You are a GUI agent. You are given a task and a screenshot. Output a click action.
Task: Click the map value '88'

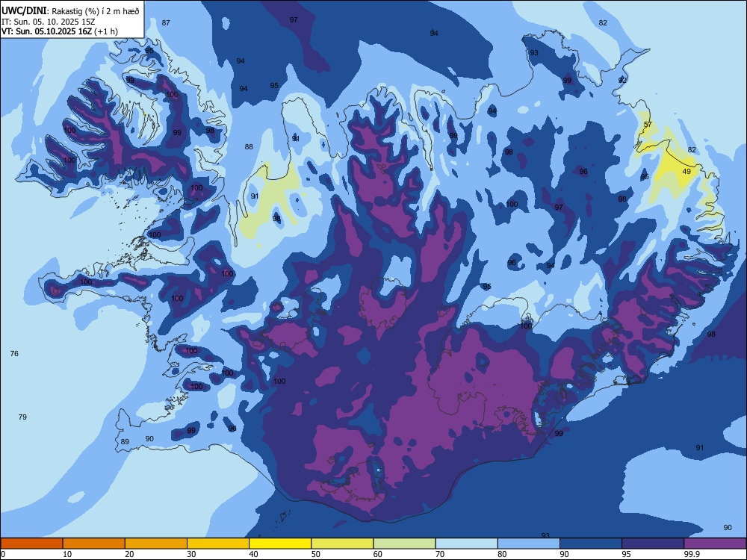pos(249,146)
